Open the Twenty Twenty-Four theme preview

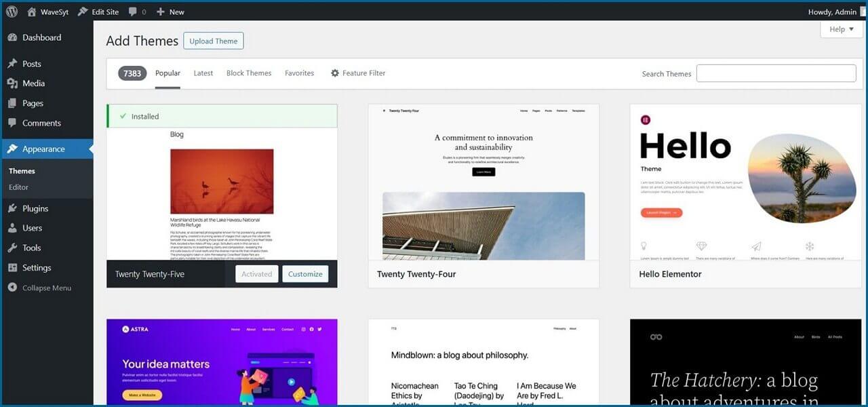(x=484, y=182)
